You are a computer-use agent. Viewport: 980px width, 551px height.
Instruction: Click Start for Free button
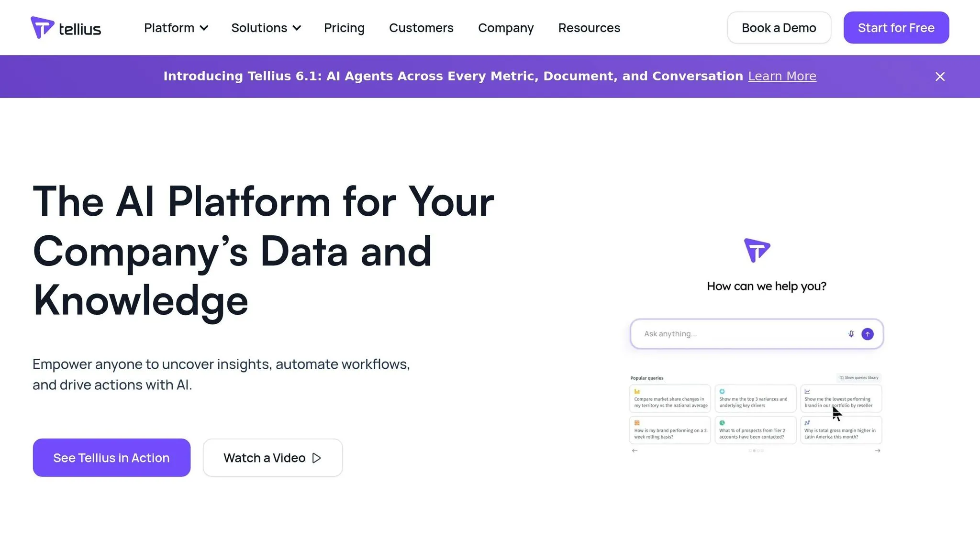896,28
